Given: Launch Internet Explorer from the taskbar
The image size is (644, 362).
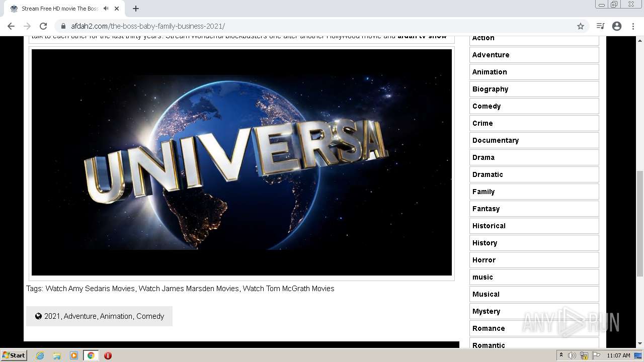Looking at the screenshot, I should tap(40, 355).
